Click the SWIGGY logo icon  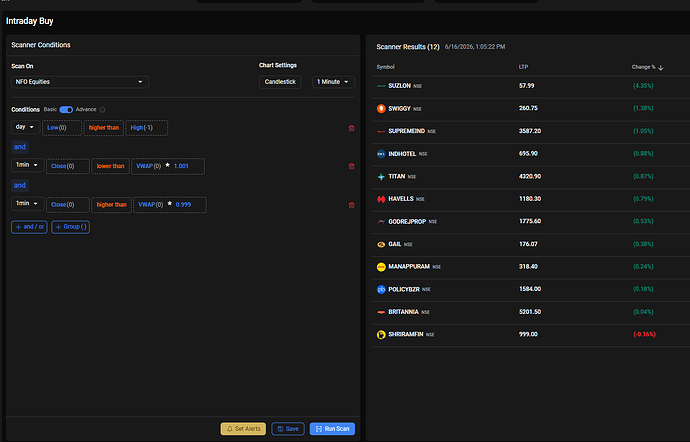coord(381,108)
